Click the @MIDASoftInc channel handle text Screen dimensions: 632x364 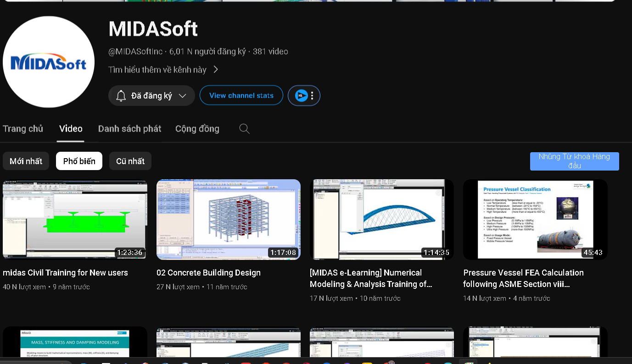pos(135,52)
